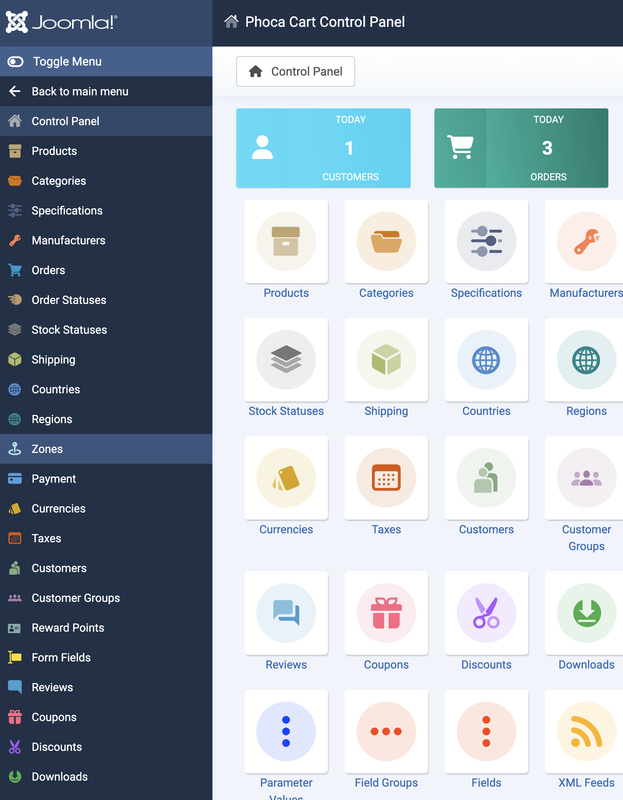623x800 pixels.
Task: Open the Countries globe icon tile
Action: [x=486, y=360]
